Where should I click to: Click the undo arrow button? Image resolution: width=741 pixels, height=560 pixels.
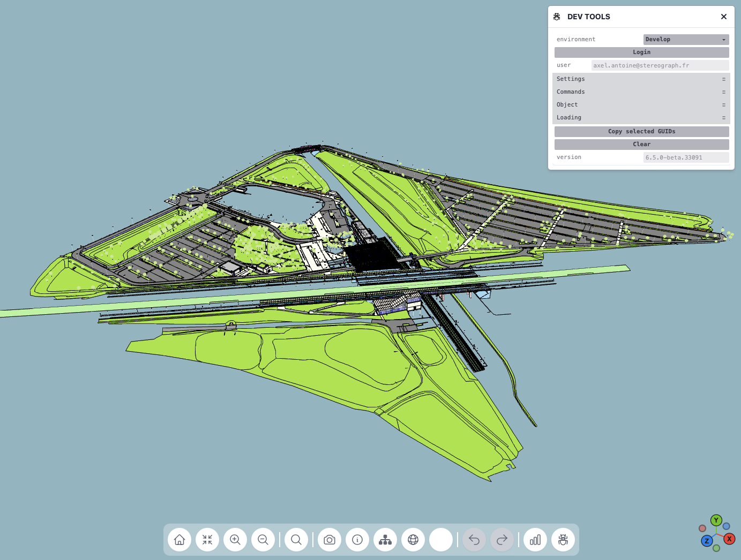click(474, 540)
